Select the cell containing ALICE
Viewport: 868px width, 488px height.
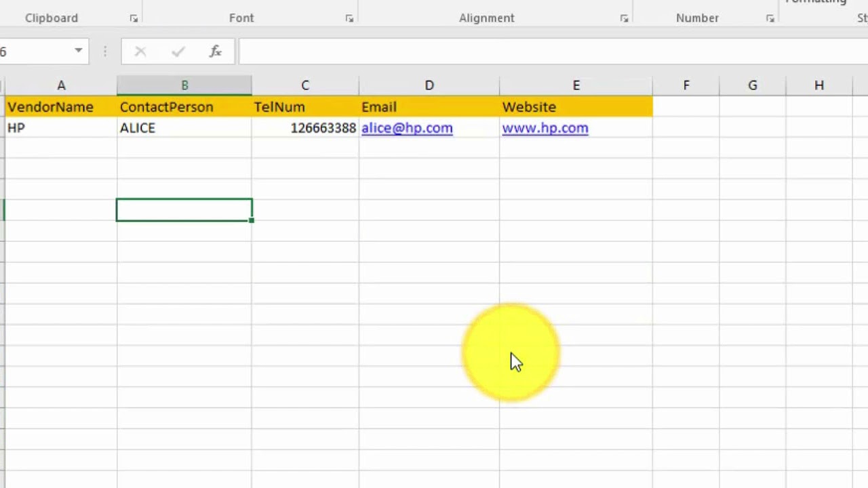184,128
